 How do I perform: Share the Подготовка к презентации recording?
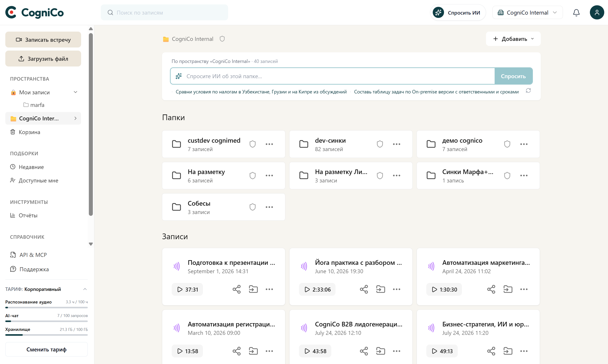click(236, 289)
